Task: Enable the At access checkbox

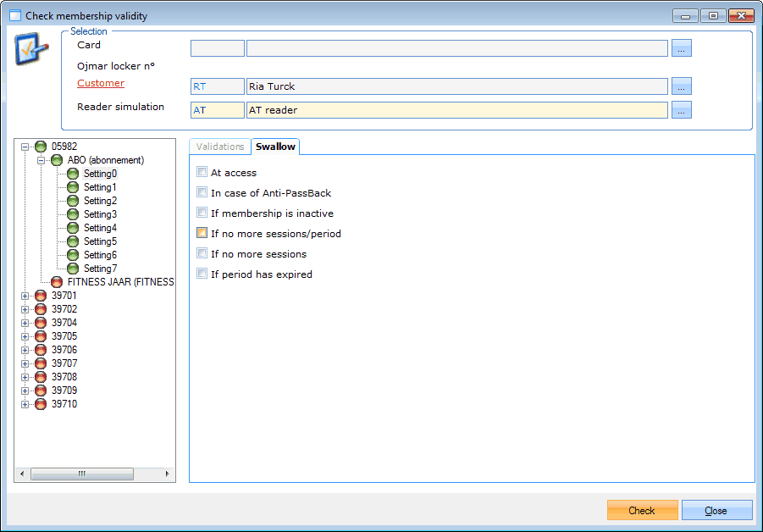Action: (x=202, y=172)
